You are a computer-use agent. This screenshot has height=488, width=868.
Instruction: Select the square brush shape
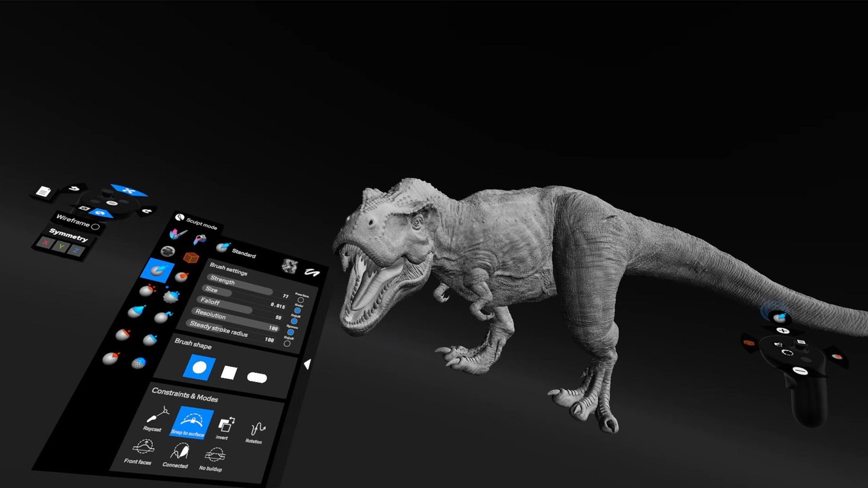[x=229, y=373]
